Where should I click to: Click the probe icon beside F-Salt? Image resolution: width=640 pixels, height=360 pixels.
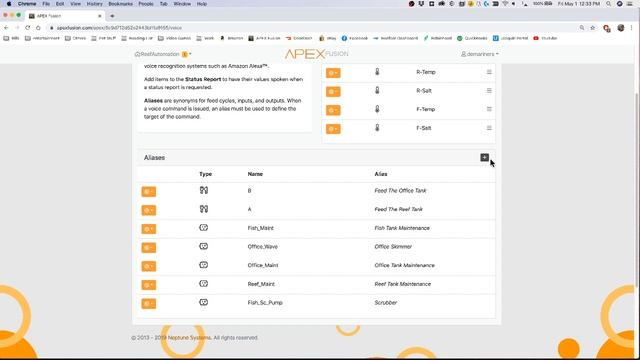[x=377, y=128]
